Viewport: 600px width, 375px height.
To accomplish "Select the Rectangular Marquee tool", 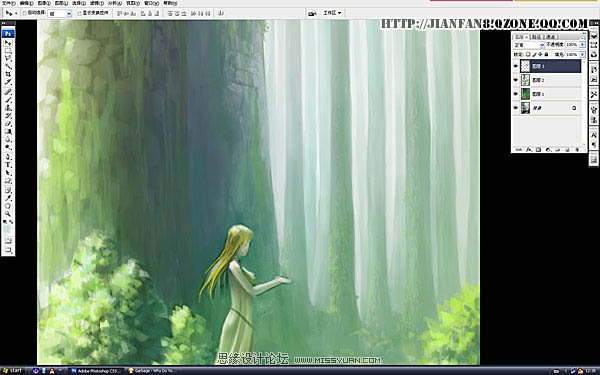I will [8, 51].
